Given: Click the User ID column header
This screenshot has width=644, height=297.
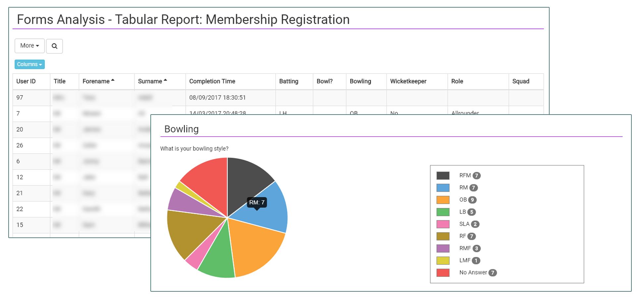Looking at the screenshot, I should [26, 81].
